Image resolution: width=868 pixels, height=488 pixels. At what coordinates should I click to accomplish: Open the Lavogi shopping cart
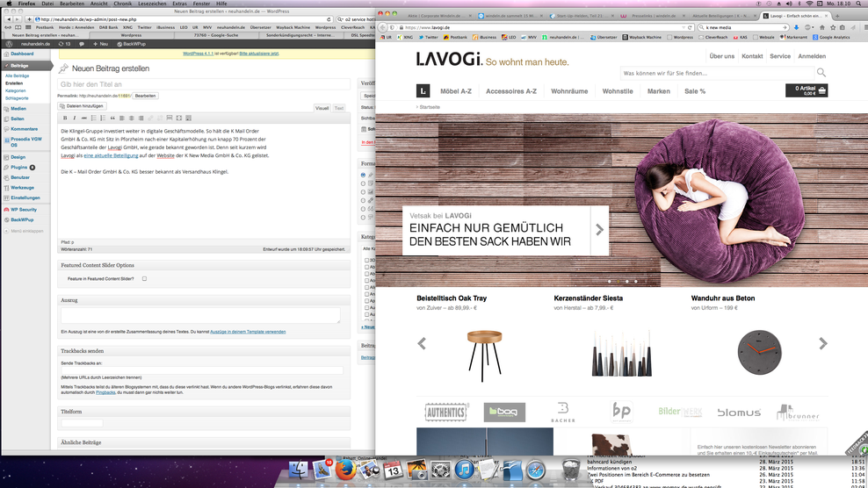[x=807, y=90]
